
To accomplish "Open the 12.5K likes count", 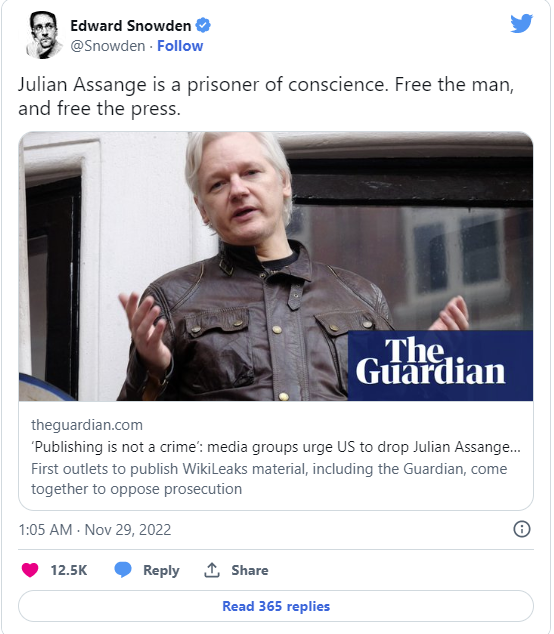I will tap(69, 570).
